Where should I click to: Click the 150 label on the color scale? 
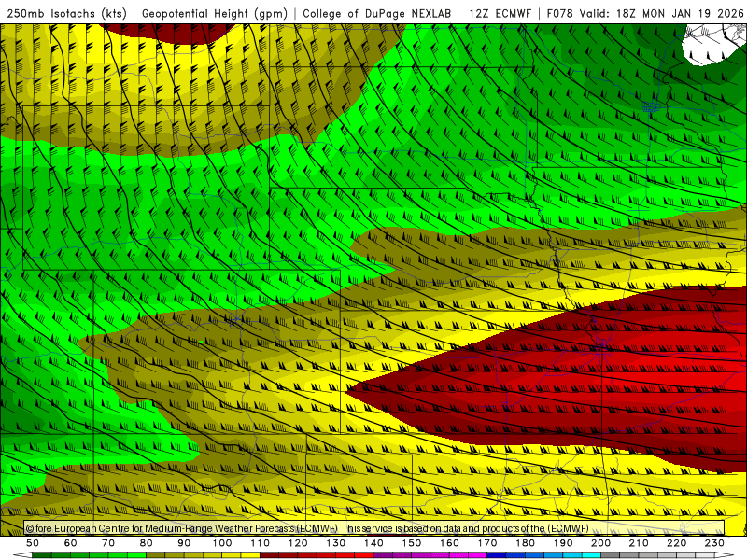point(412,543)
